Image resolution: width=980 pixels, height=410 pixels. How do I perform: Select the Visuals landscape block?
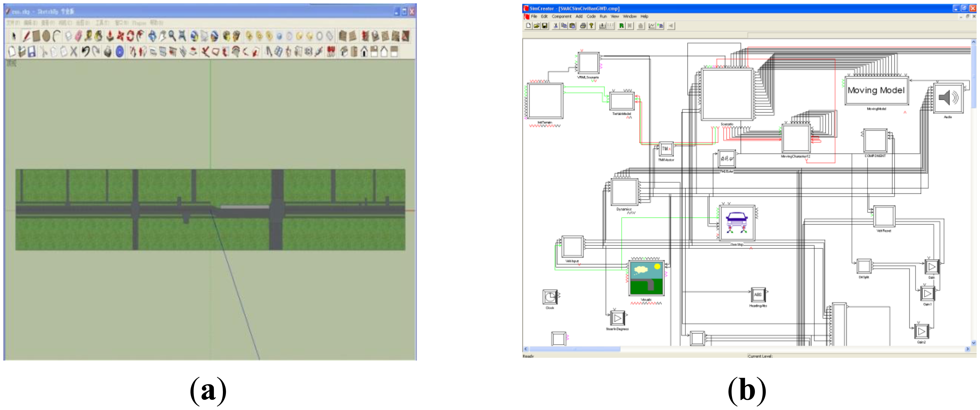(647, 278)
